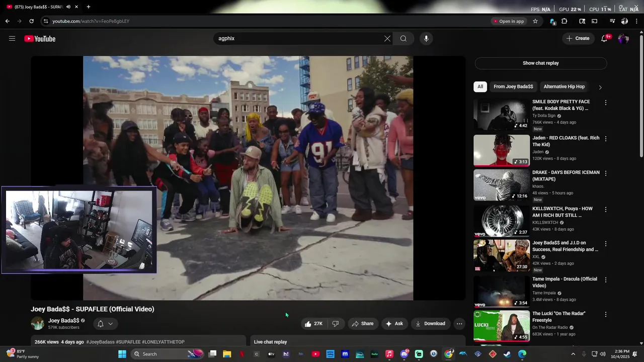The image size is (644, 362).
Task: Open the YouTube guide hamburger menu
Action: pyautogui.click(x=12, y=39)
